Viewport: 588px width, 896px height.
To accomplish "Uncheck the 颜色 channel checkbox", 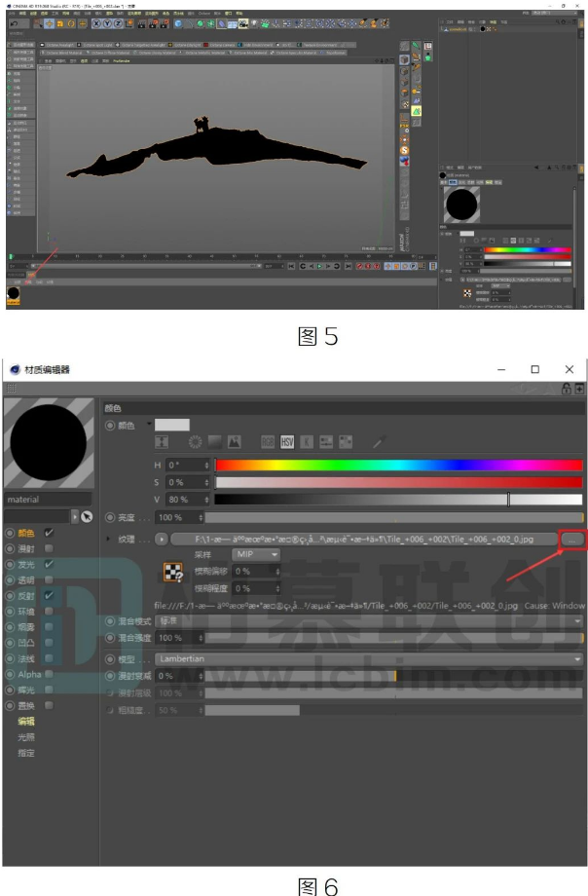I will tap(49, 533).
